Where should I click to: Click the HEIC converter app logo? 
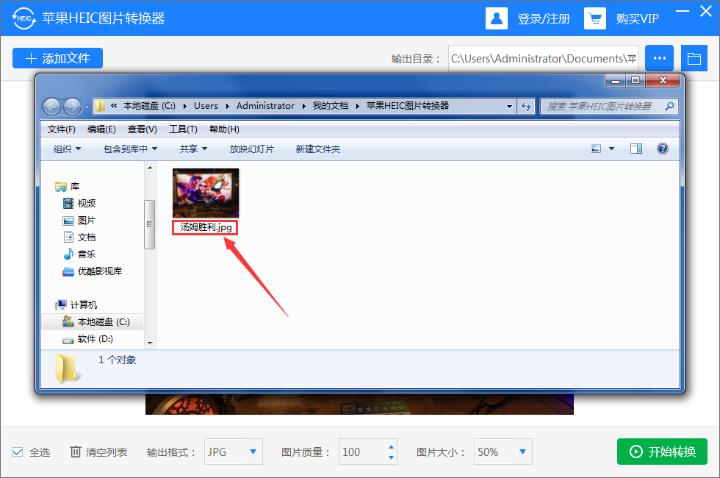pyautogui.click(x=23, y=18)
